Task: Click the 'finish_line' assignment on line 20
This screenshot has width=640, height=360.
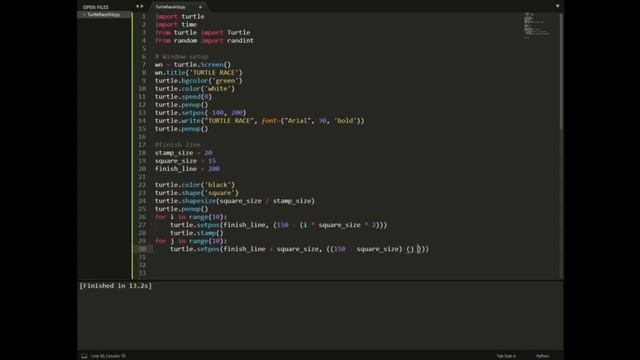Action: pos(187,169)
